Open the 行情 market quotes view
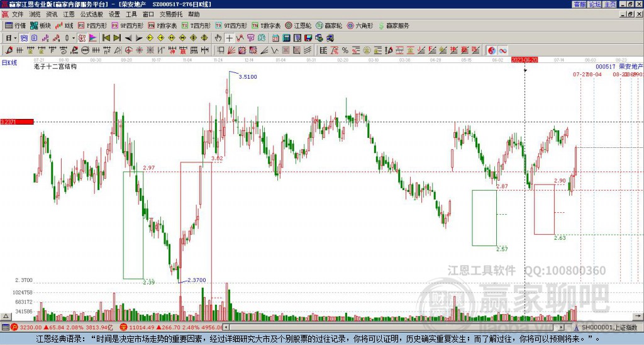 (15, 25)
